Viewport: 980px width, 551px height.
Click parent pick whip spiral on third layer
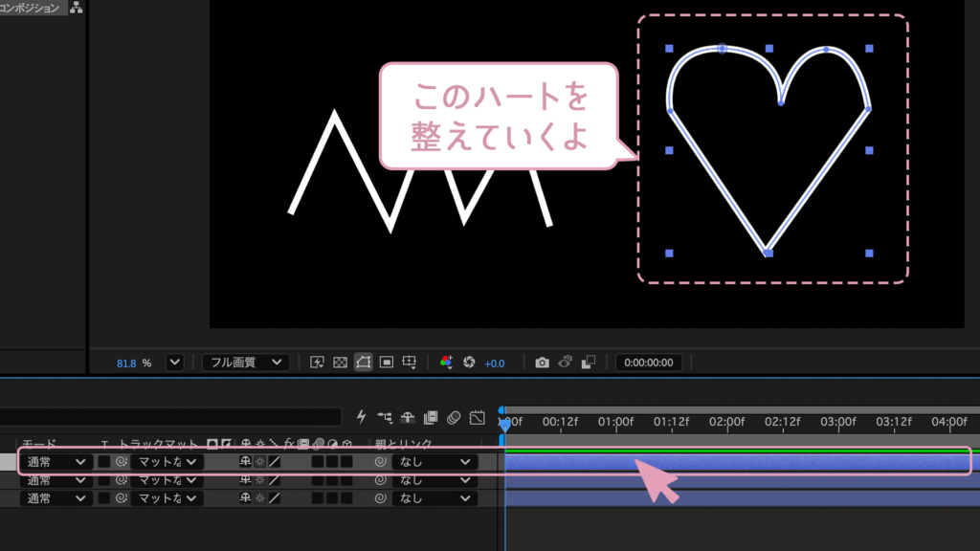pyautogui.click(x=380, y=498)
